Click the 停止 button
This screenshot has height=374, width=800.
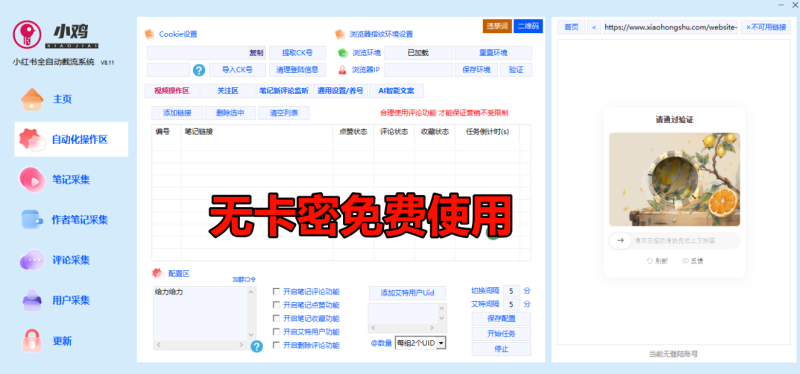(501, 350)
